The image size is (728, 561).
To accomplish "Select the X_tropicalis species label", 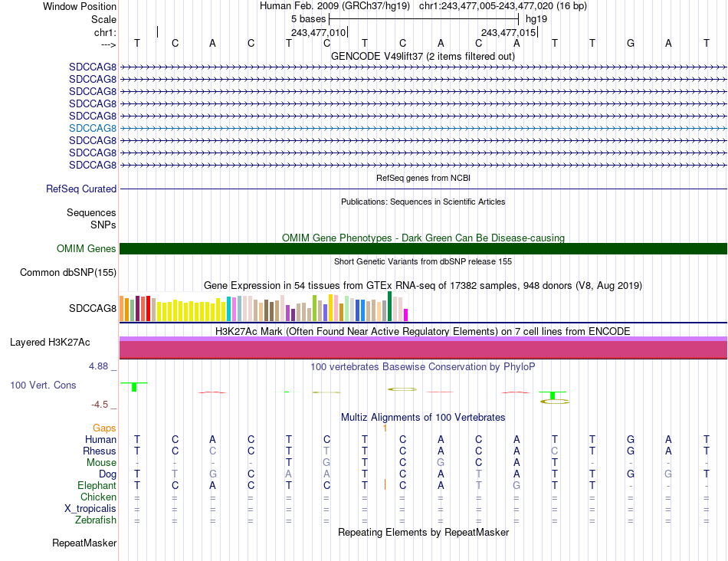I will click(x=90, y=509).
